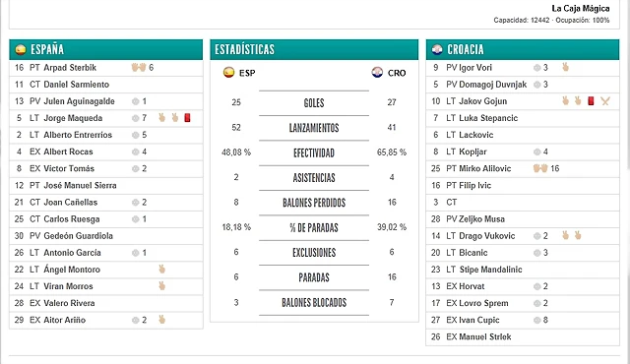Viewport: 630px width, 364px height.
Task: Open the Alberto Entrerrios player row
Action: [x=106, y=135]
